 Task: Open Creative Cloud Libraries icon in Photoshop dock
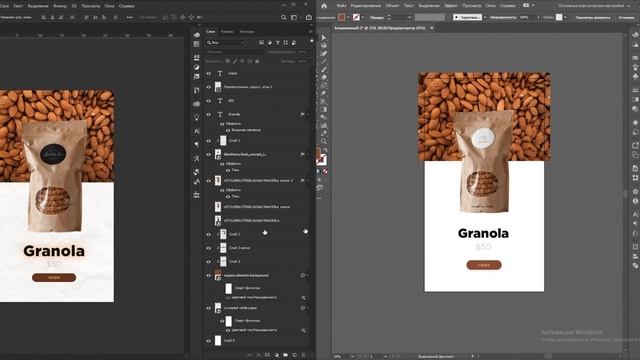pyautogui.click(x=197, y=104)
